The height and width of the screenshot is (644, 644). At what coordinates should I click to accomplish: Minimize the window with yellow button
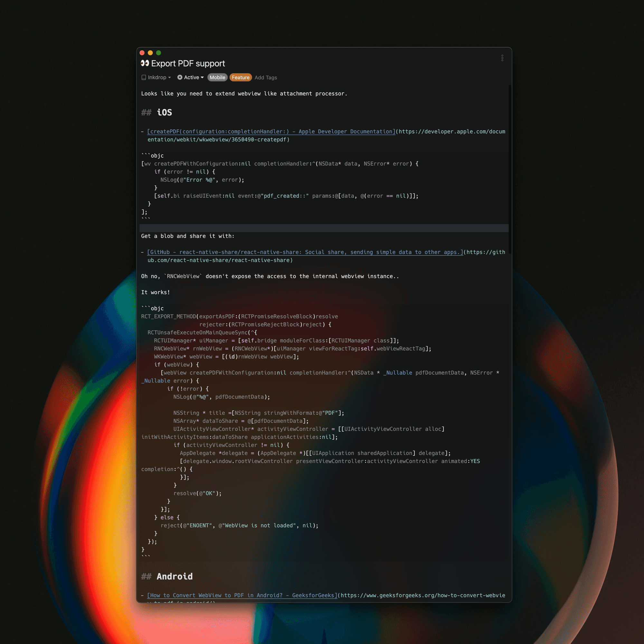coord(150,53)
